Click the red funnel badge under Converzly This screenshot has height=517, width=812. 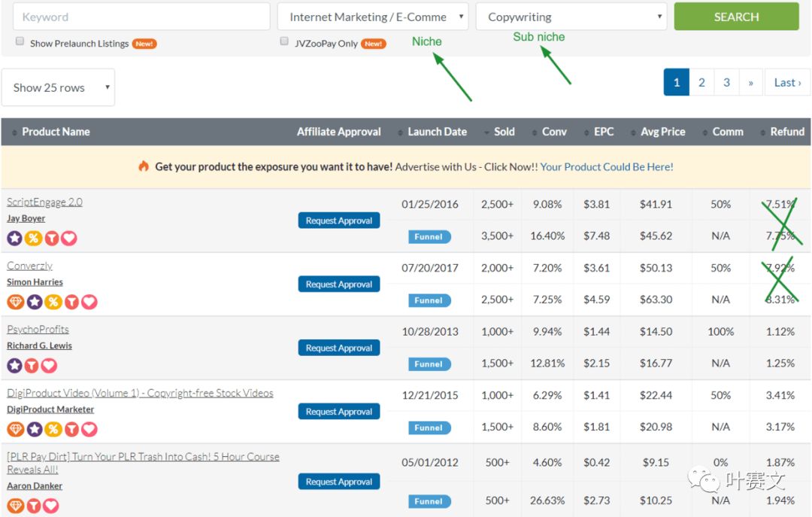tap(71, 302)
